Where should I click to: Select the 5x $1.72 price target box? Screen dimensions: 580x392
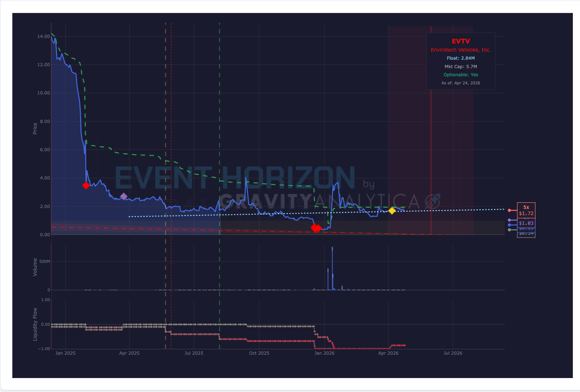(x=526, y=210)
